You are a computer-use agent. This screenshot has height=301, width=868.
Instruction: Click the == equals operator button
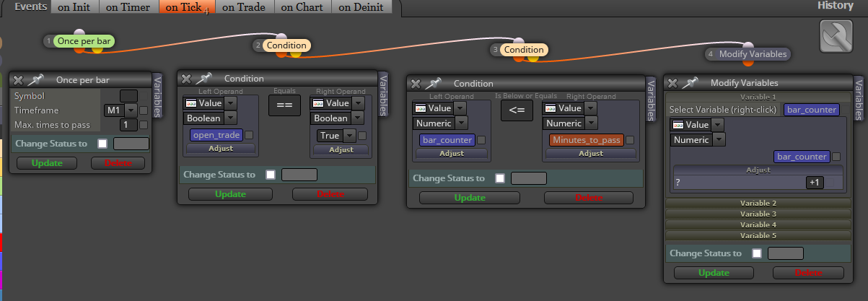(x=284, y=105)
